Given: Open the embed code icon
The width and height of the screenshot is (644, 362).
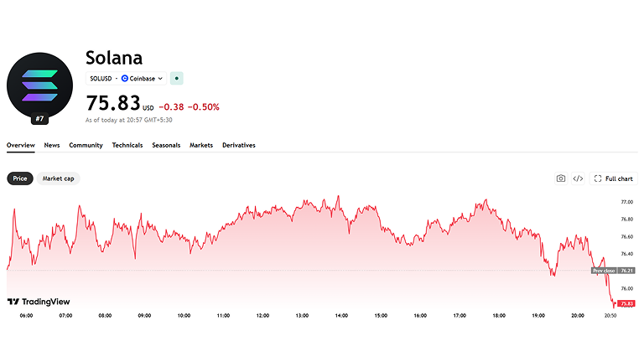Looking at the screenshot, I should (x=578, y=178).
